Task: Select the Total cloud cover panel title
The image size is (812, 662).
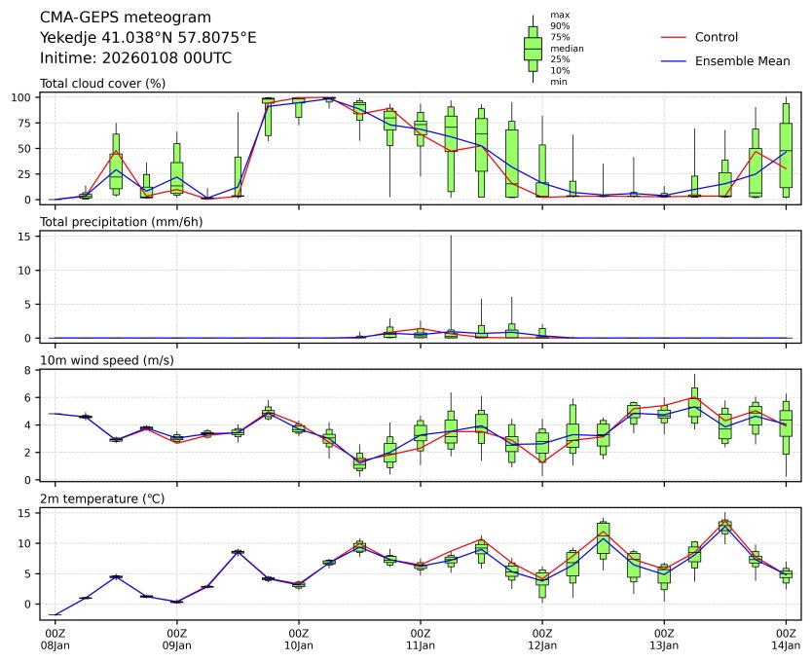Action: (x=102, y=83)
